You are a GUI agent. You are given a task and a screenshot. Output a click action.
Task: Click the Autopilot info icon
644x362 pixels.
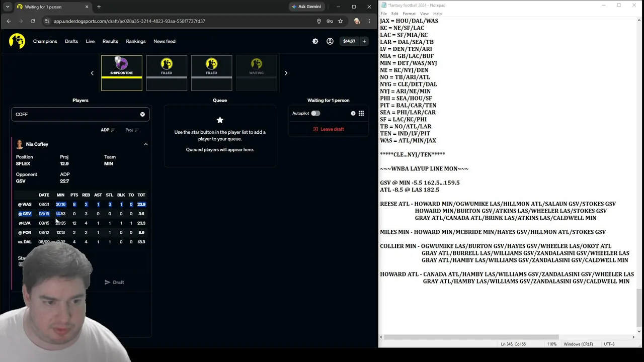click(x=353, y=113)
